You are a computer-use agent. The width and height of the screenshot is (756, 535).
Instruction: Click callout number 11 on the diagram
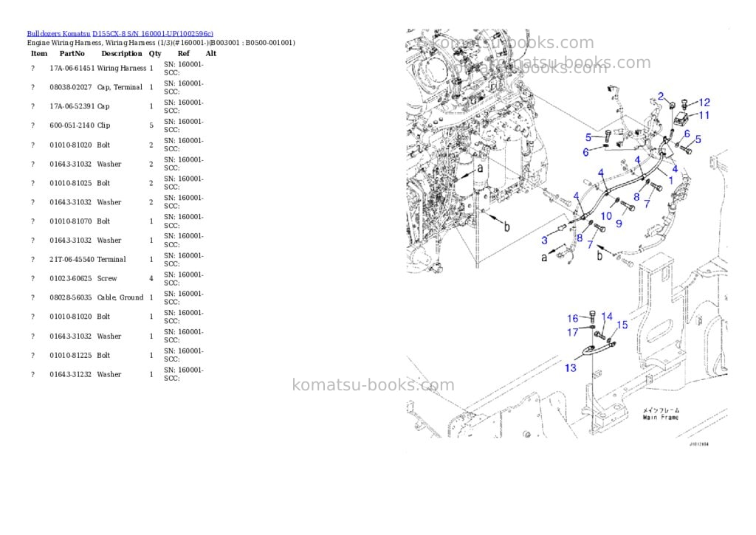click(704, 115)
